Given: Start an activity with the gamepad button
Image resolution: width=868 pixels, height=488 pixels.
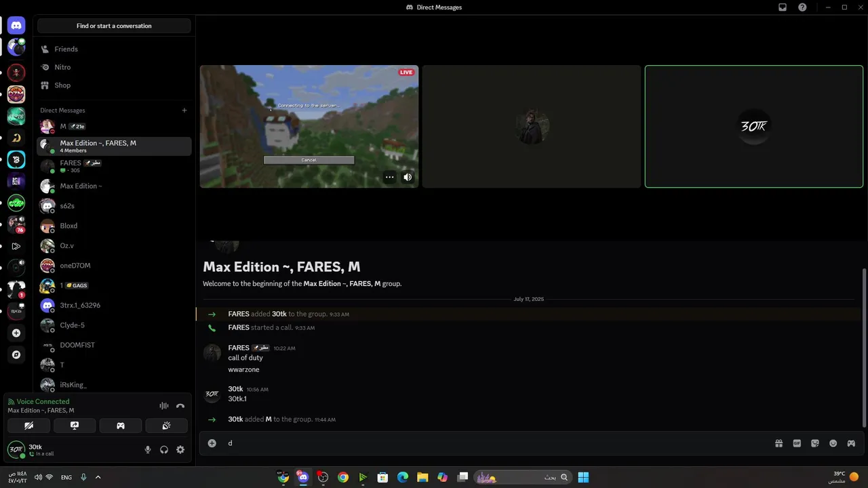Looking at the screenshot, I should [x=121, y=426].
